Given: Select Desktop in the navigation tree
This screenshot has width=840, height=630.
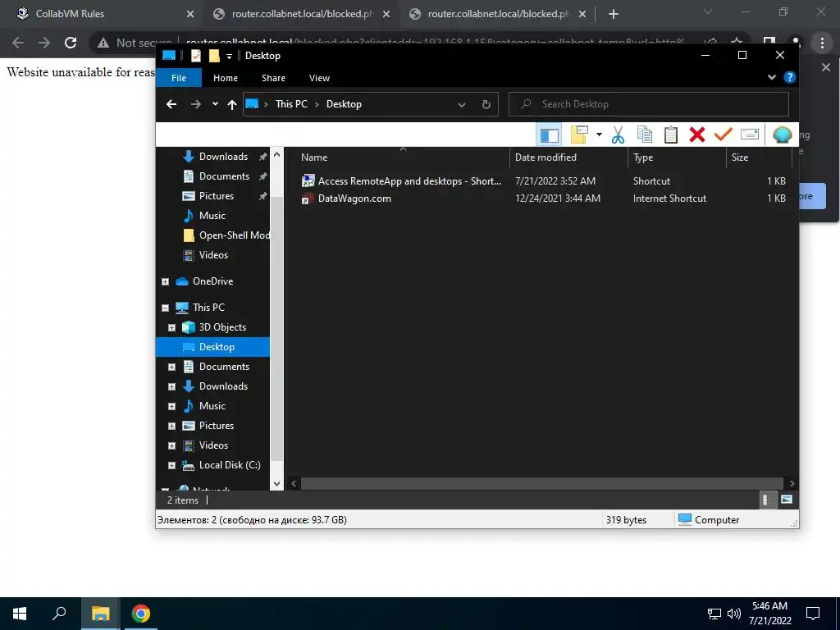Looking at the screenshot, I should [213, 347].
